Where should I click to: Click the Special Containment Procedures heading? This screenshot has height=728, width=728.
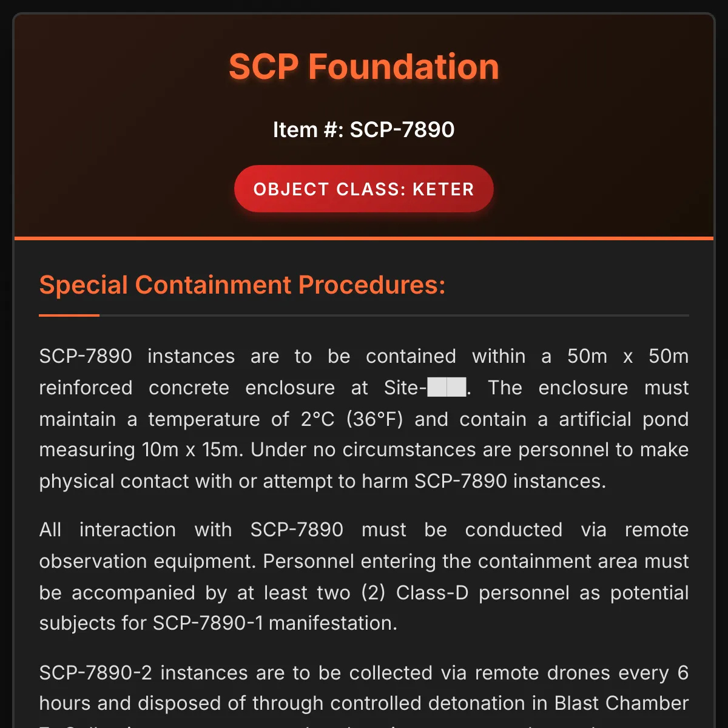[242, 285]
